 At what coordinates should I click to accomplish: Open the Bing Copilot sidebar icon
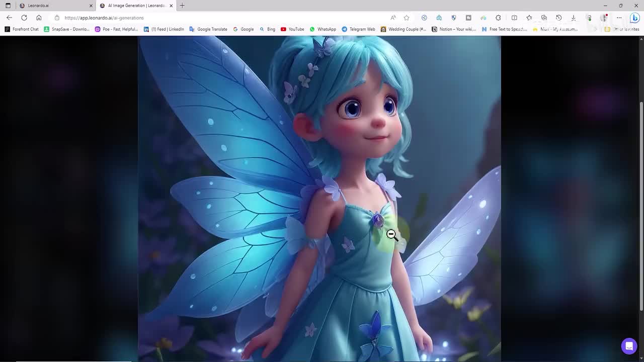tap(634, 18)
